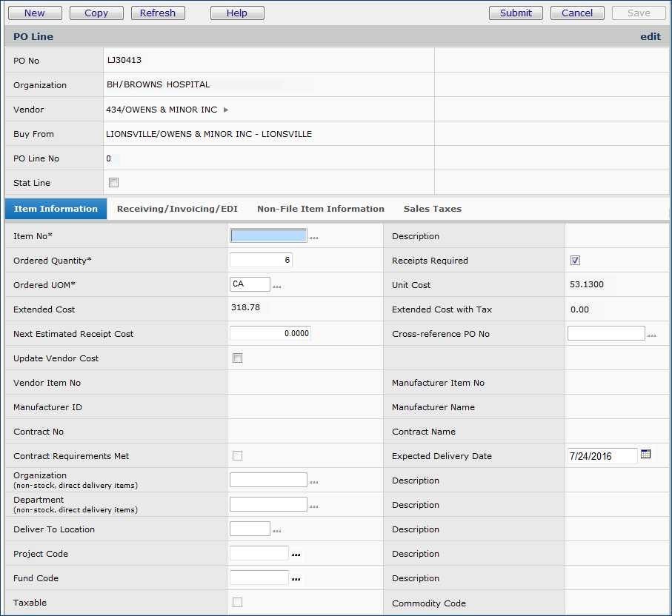Open calendar icon for Expected Delivery Date
Image resolution: width=672 pixels, height=616 pixels.
[645, 455]
